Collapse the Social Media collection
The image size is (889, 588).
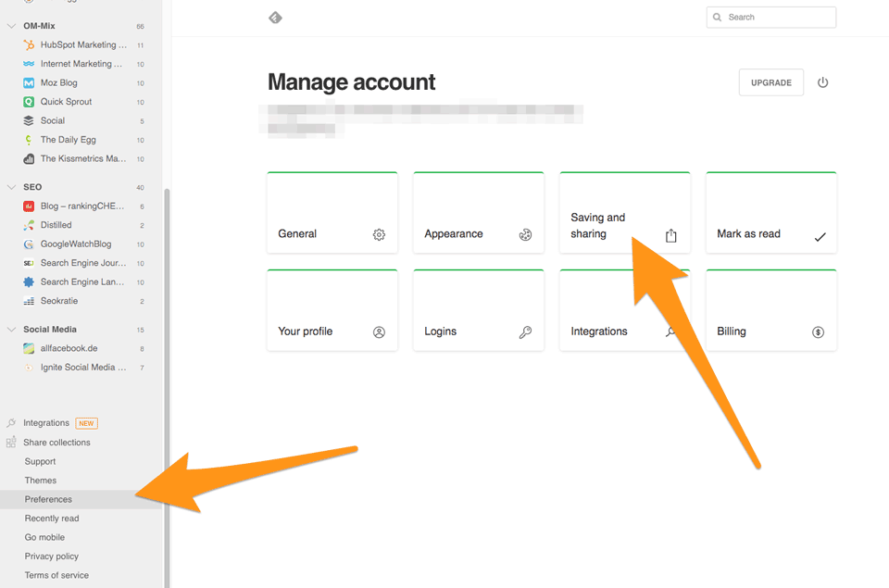[x=11, y=330]
